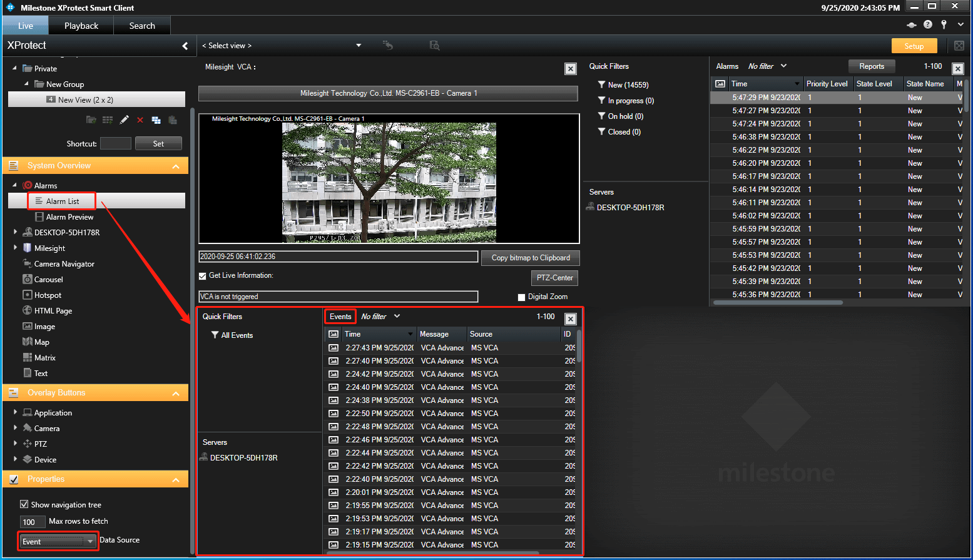The width and height of the screenshot is (973, 560).
Task: Collapse the New Group folder
Action: click(26, 84)
